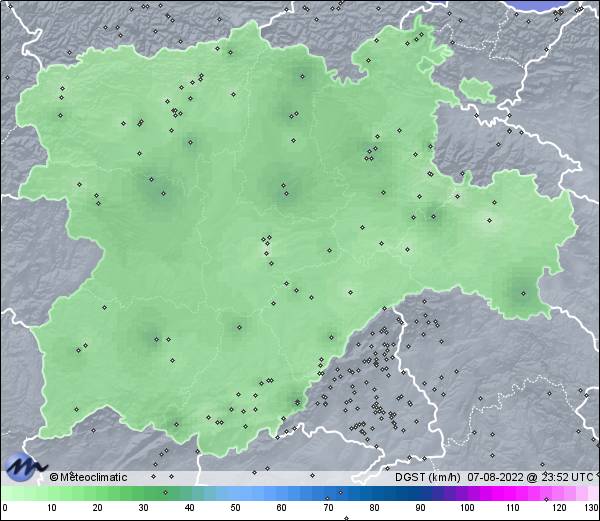Click the 130 label on the speed scale

point(592,508)
